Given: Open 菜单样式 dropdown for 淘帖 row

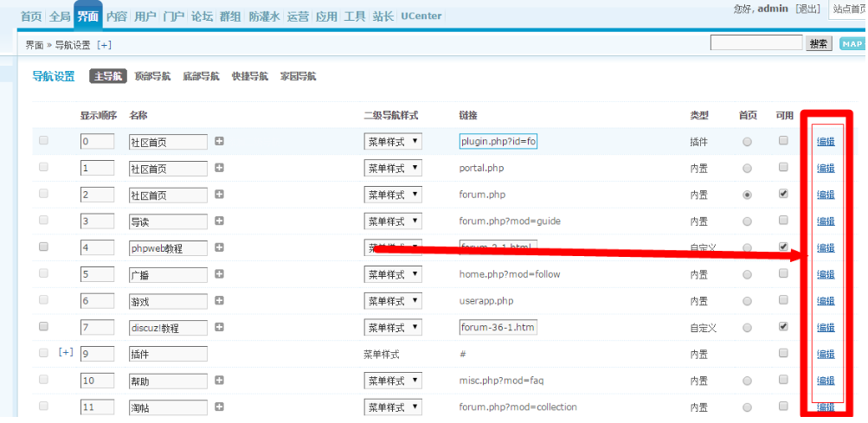Looking at the screenshot, I should point(393,407).
